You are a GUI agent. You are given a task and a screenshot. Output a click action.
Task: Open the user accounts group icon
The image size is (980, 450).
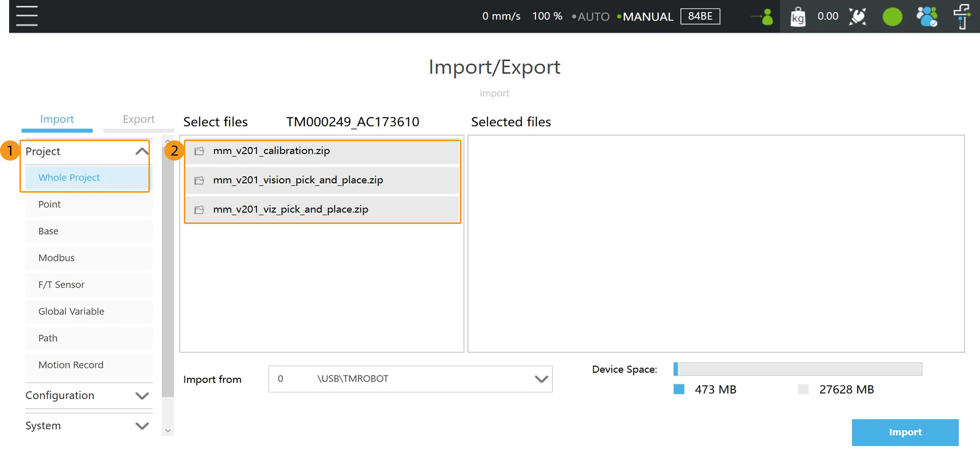pyautogui.click(x=927, y=17)
